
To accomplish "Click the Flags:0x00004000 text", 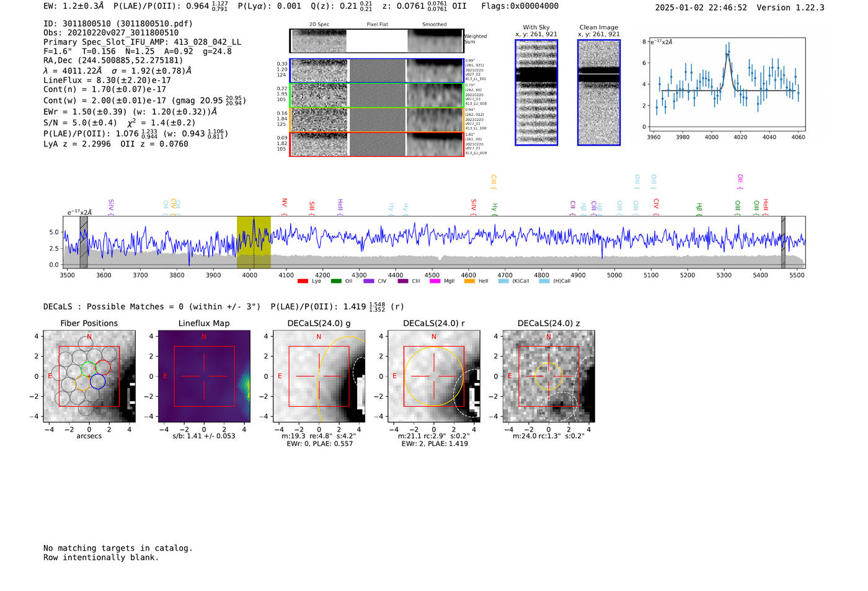I will click(x=520, y=6).
